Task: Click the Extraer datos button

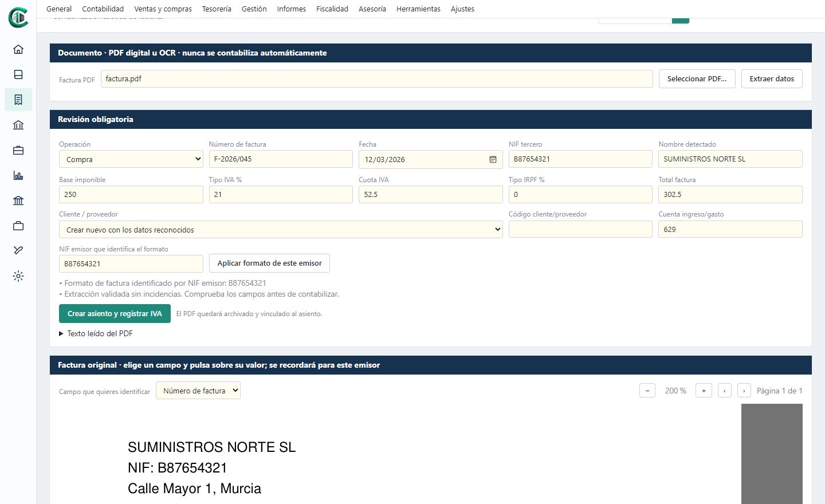Action: pos(772,78)
